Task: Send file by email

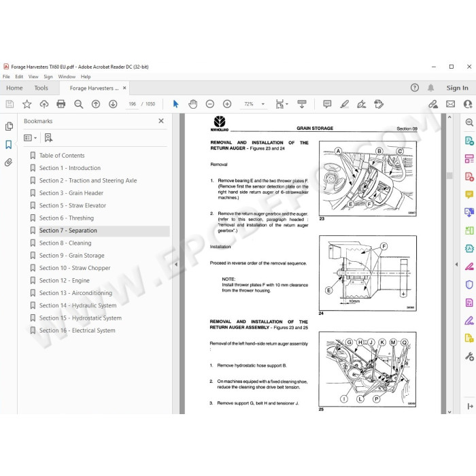Action: coord(450,104)
